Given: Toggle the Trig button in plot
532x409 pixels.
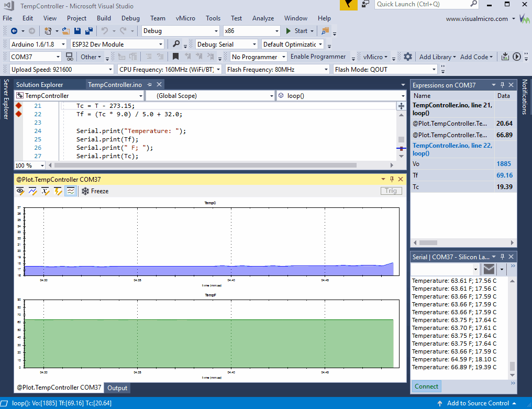Looking at the screenshot, I should coord(391,191).
